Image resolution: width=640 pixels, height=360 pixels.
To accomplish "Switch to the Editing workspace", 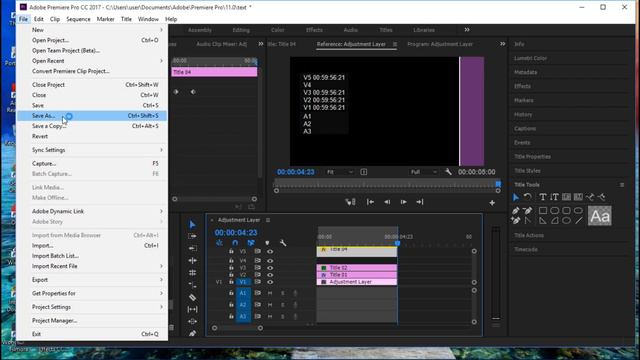I will tap(241, 30).
